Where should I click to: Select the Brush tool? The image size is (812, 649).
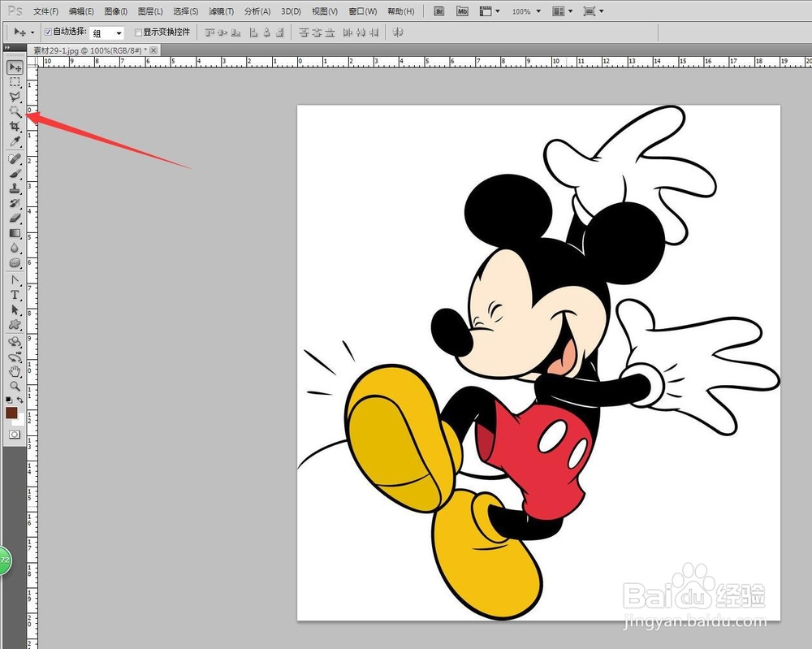15,174
